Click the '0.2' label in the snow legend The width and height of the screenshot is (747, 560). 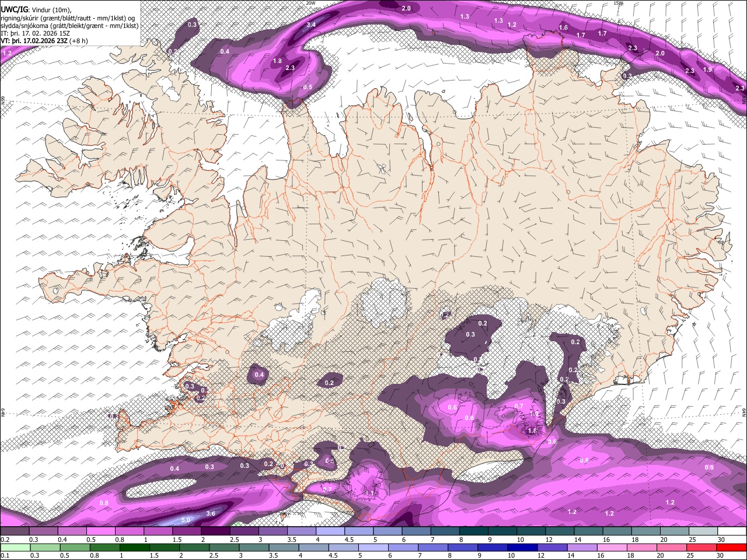5,540
